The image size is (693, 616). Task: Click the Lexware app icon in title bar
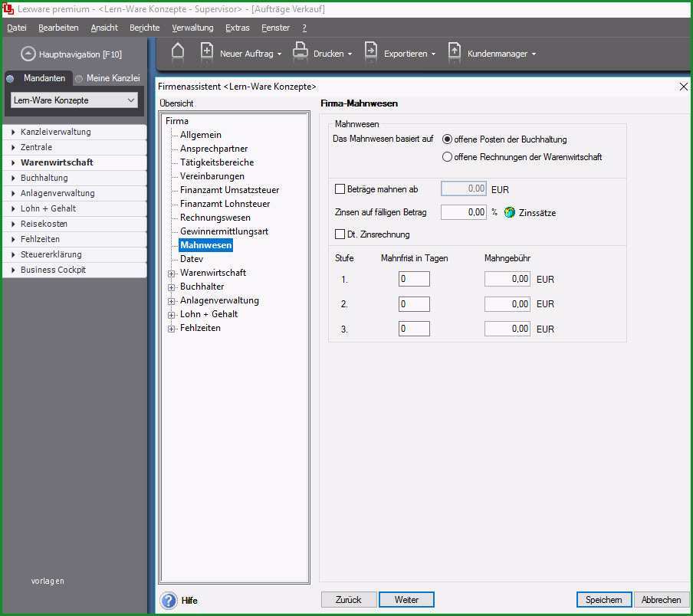(8, 9)
